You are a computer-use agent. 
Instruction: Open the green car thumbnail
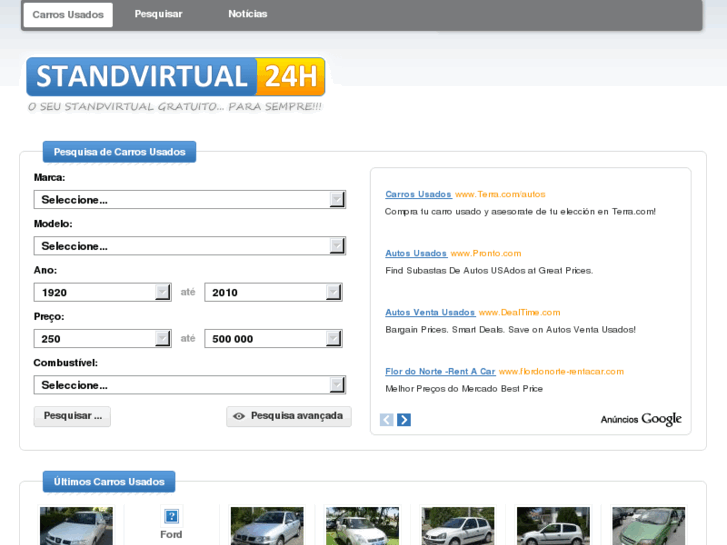tap(649, 526)
